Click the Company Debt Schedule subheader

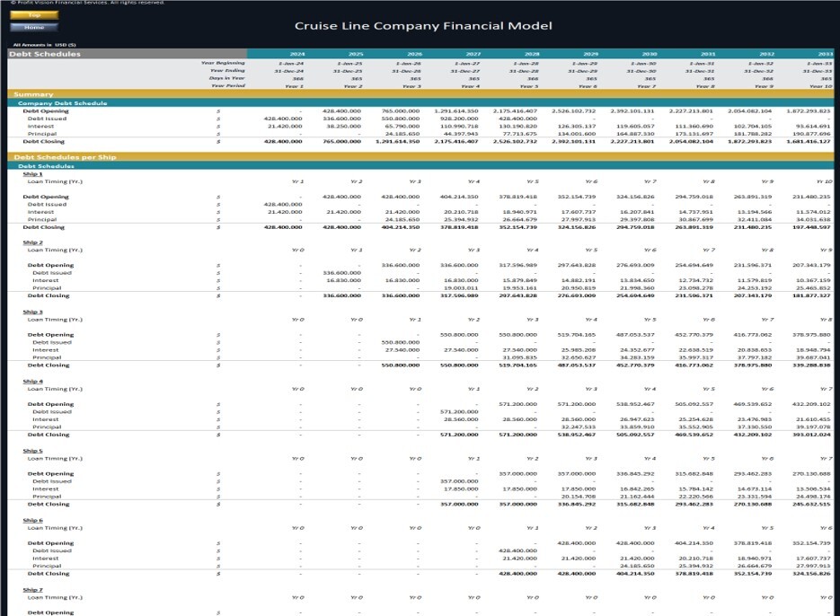[62, 103]
